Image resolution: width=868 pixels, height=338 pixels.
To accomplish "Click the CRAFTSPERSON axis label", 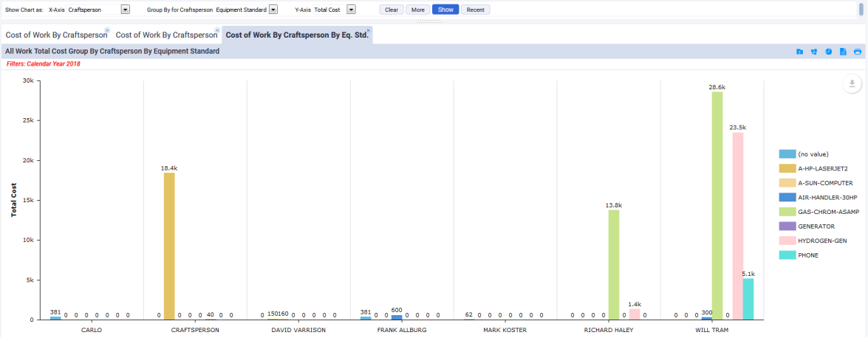I will coord(195,331).
